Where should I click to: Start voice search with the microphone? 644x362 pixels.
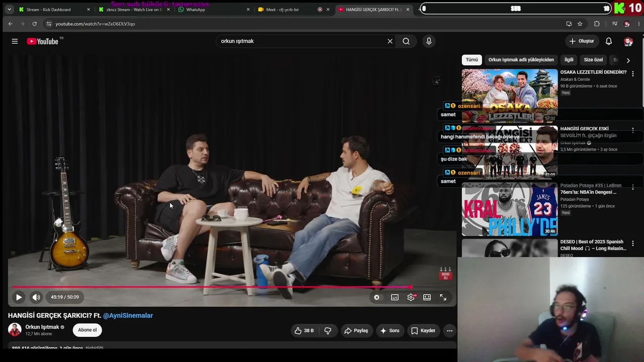pyautogui.click(x=429, y=41)
